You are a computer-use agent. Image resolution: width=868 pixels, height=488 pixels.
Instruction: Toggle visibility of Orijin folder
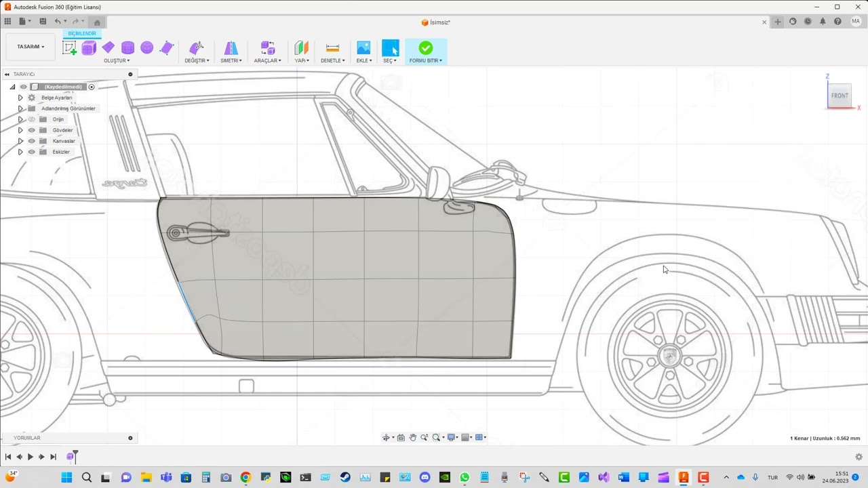[x=31, y=119]
